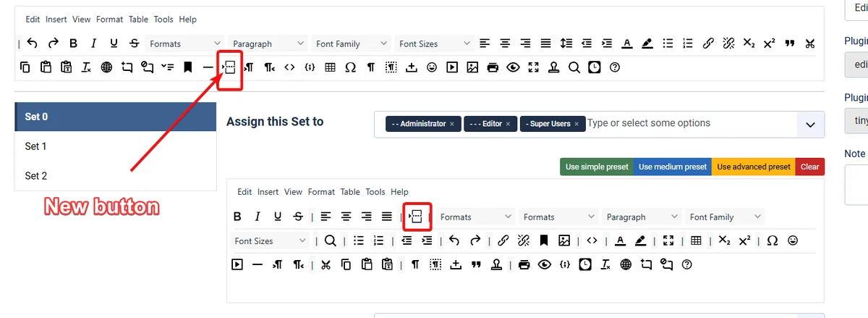
Task: Open Paragraph dropdown in Set 0 toolbar
Action: 642,217
